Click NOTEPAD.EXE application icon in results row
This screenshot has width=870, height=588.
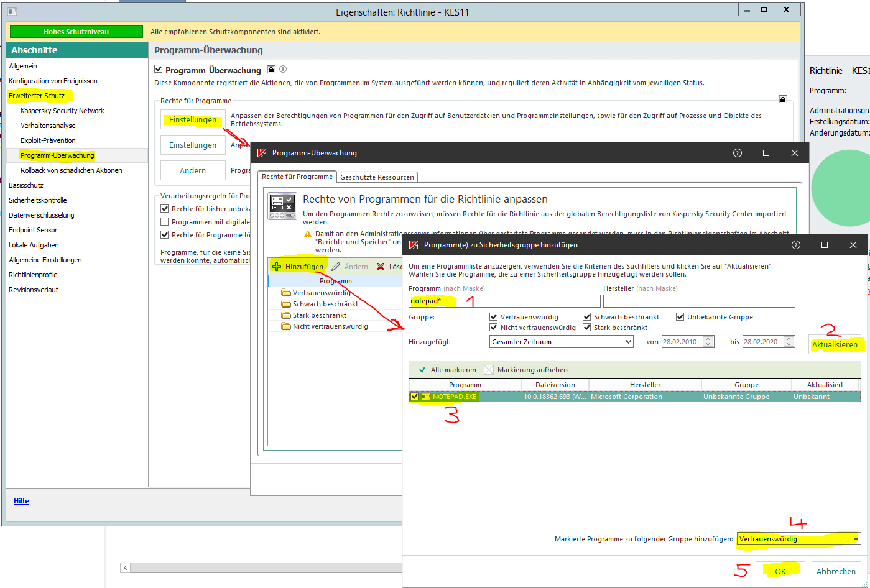pyautogui.click(x=426, y=397)
